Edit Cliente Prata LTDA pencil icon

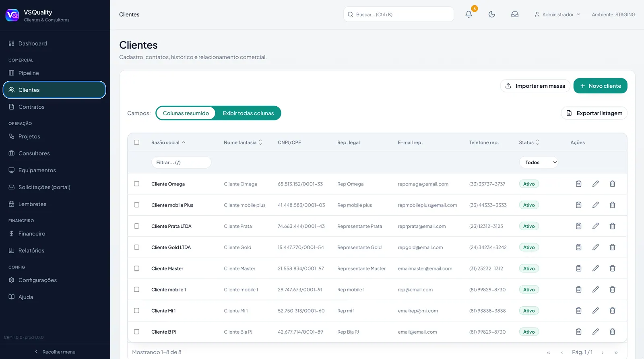[596, 226]
